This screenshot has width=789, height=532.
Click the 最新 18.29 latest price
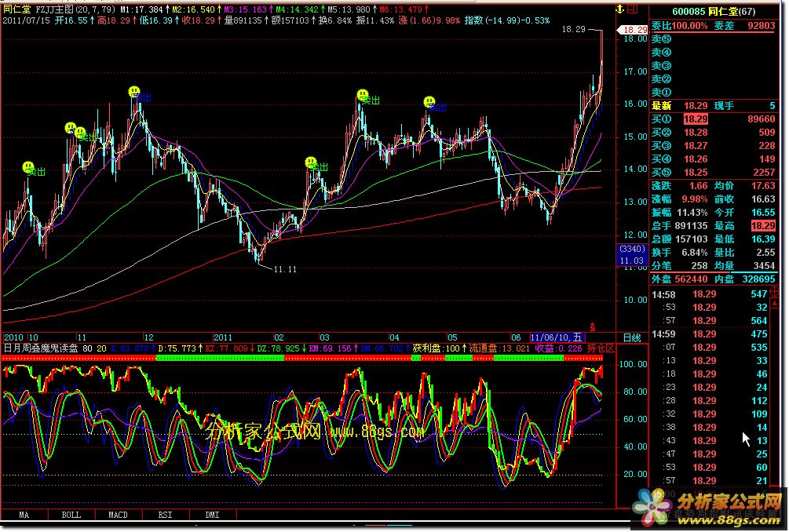[696, 106]
